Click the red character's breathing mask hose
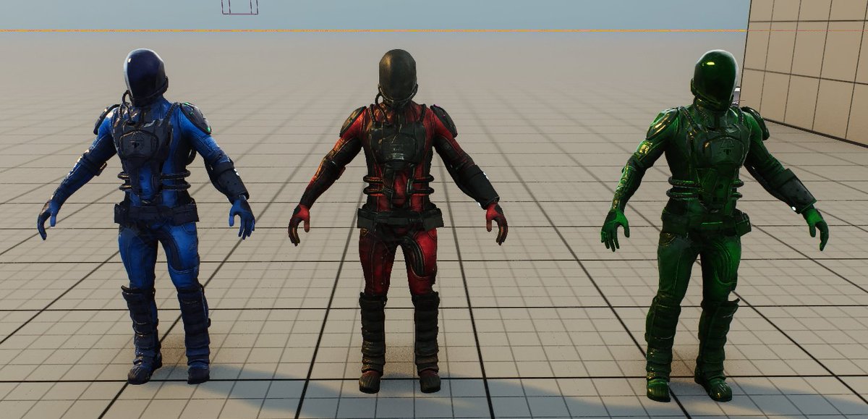 click(x=380, y=101)
